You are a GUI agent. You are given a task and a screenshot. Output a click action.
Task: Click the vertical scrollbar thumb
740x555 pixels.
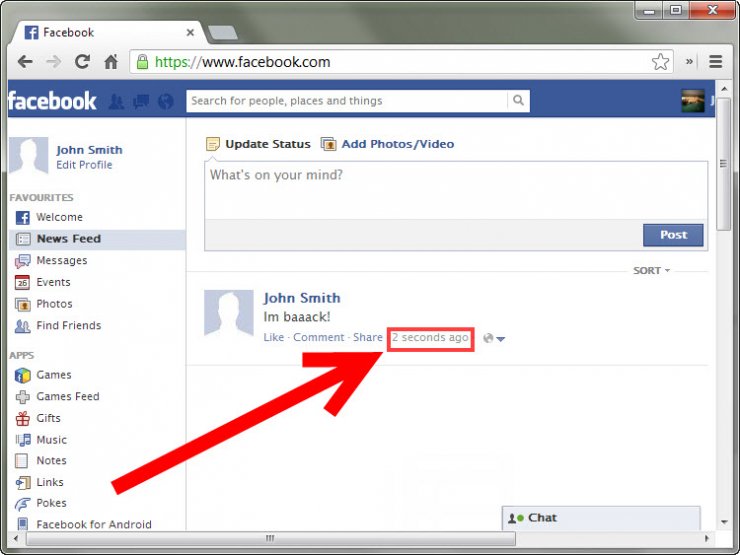pos(723,163)
